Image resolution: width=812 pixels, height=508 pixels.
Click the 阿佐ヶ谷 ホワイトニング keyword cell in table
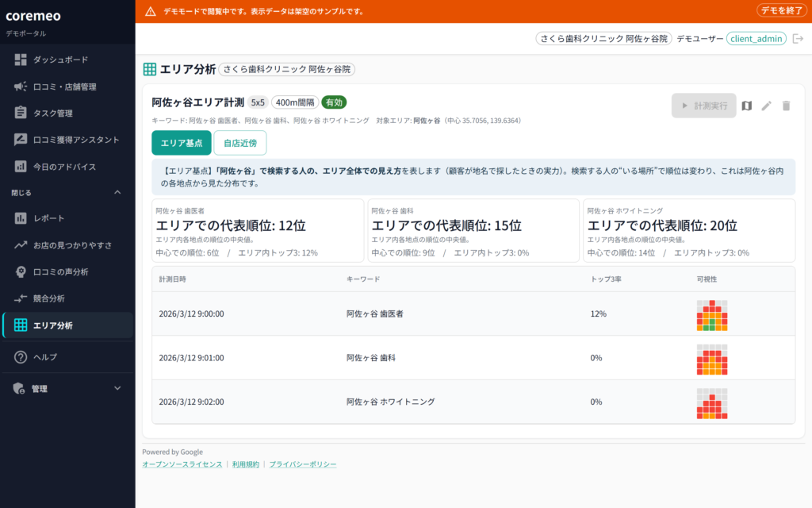click(390, 402)
